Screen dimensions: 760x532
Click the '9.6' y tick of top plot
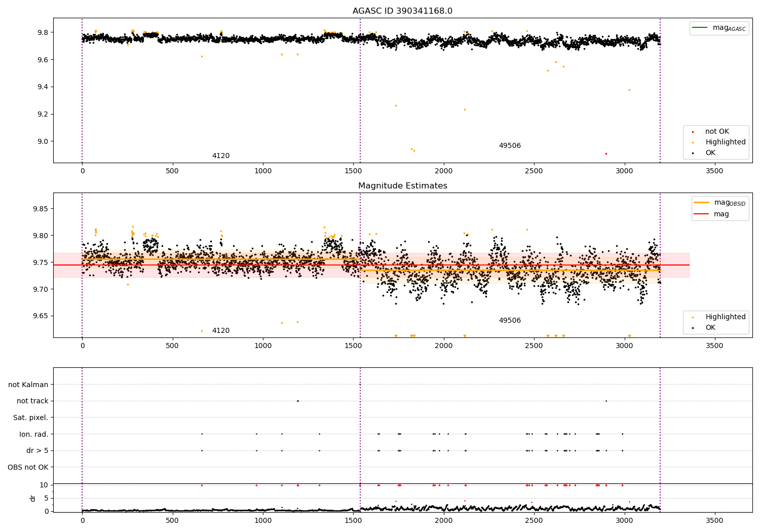pos(42,60)
